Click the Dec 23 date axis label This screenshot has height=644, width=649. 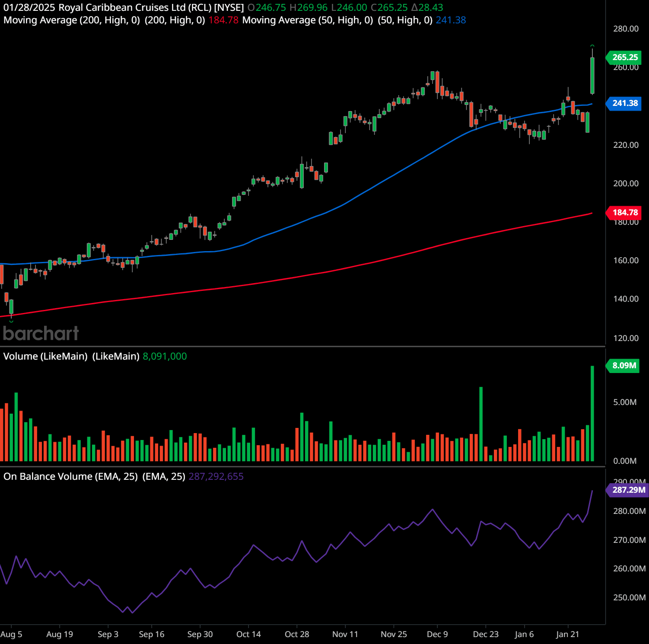click(486, 634)
